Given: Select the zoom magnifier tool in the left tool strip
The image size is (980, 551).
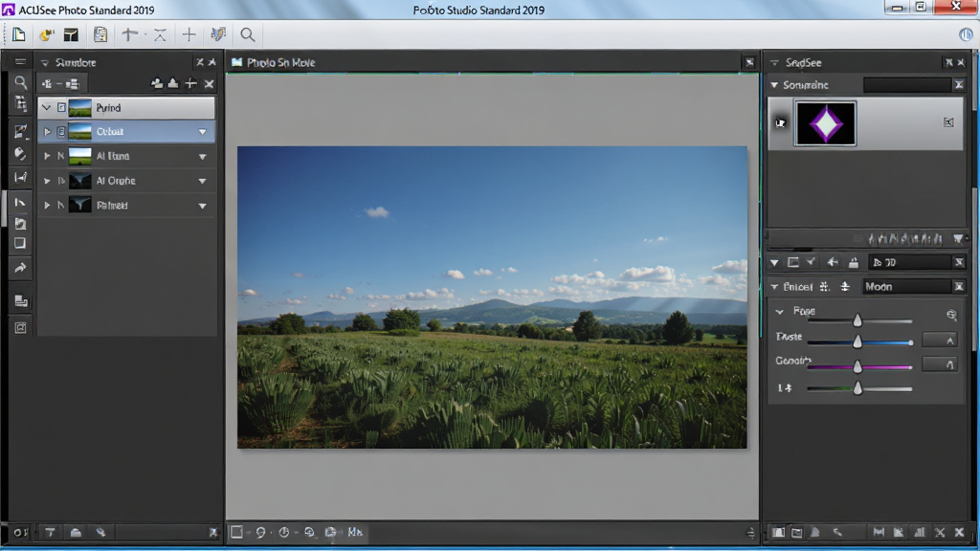Looking at the screenshot, I should point(21,82).
